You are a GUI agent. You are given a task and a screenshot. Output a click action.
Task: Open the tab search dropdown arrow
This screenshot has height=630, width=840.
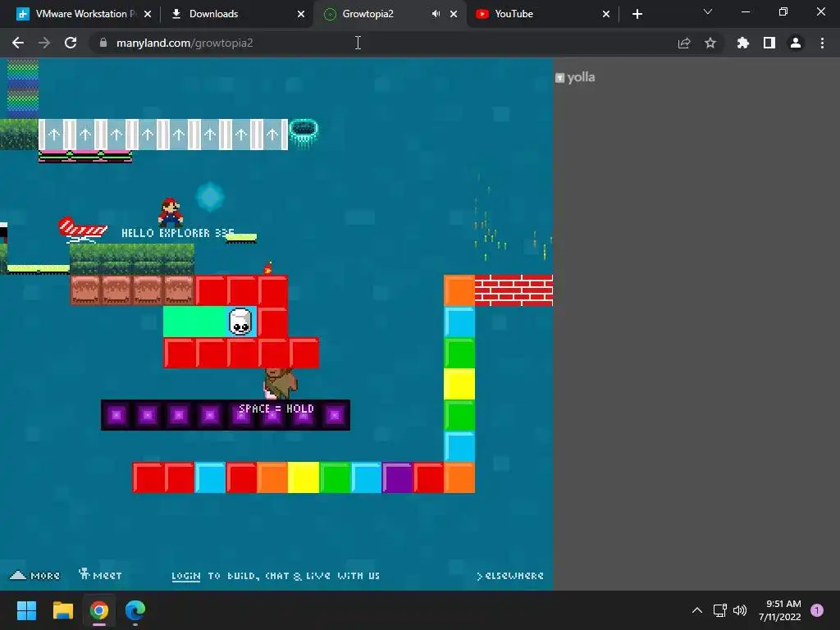click(708, 11)
